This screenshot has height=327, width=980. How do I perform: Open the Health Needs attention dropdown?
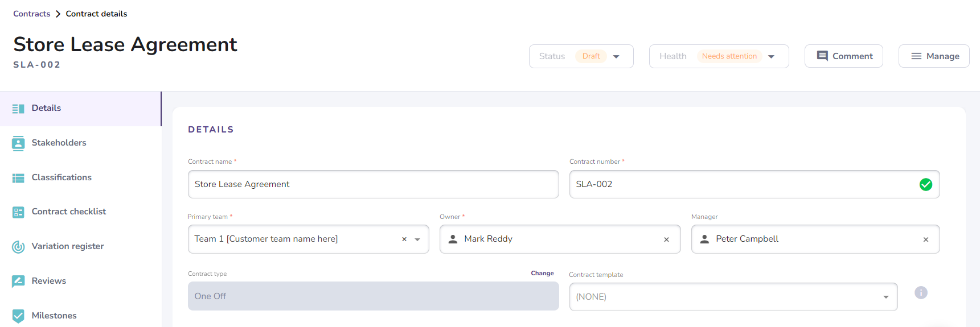[771, 56]
